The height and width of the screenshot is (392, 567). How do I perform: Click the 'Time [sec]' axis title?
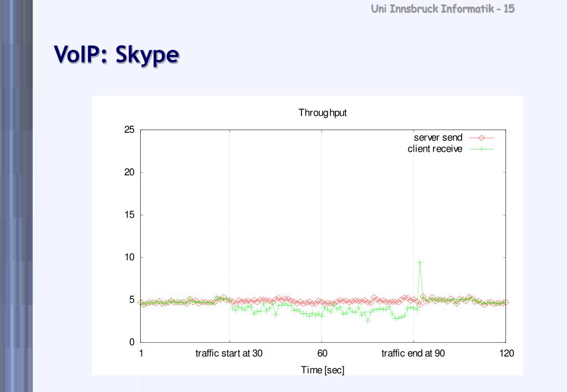point(323,370)
